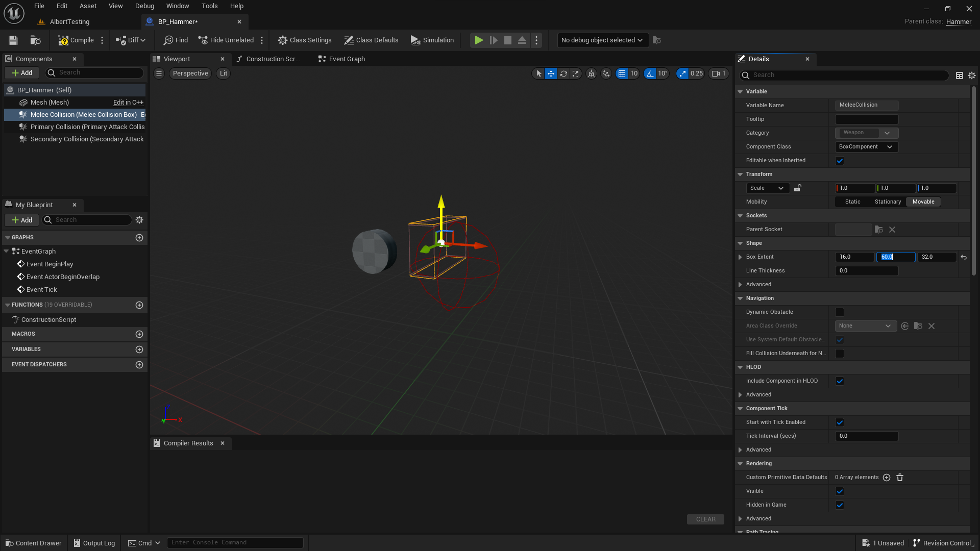Click the Browse to asset icon

pos(35,40)
